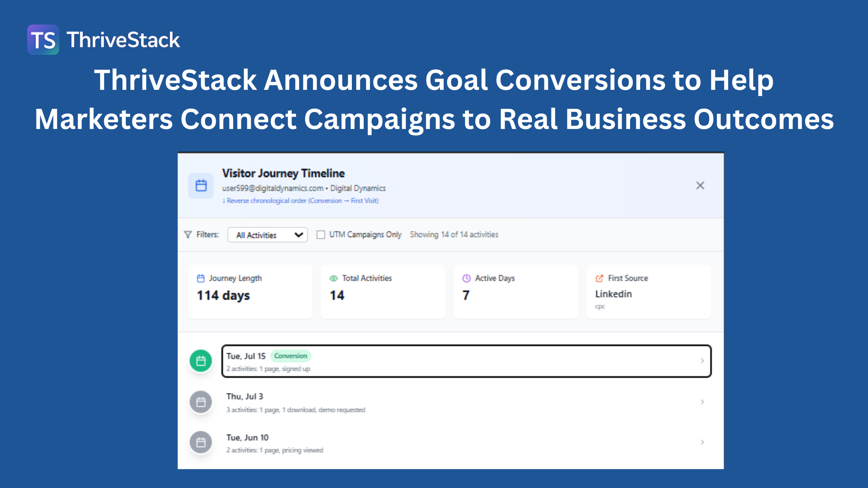The height and width of the screenshot is (488, 868).
Task: Click the Total Activities label
Action: (367, 278)
